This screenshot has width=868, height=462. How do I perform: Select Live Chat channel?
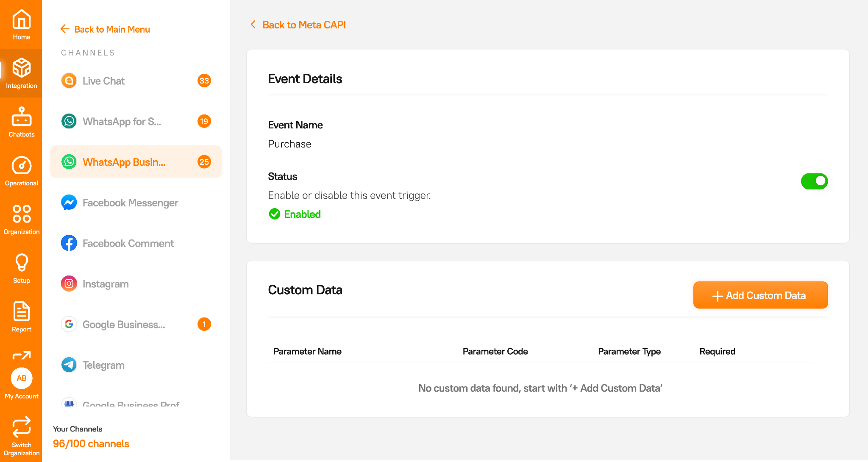tap(136, 81)
